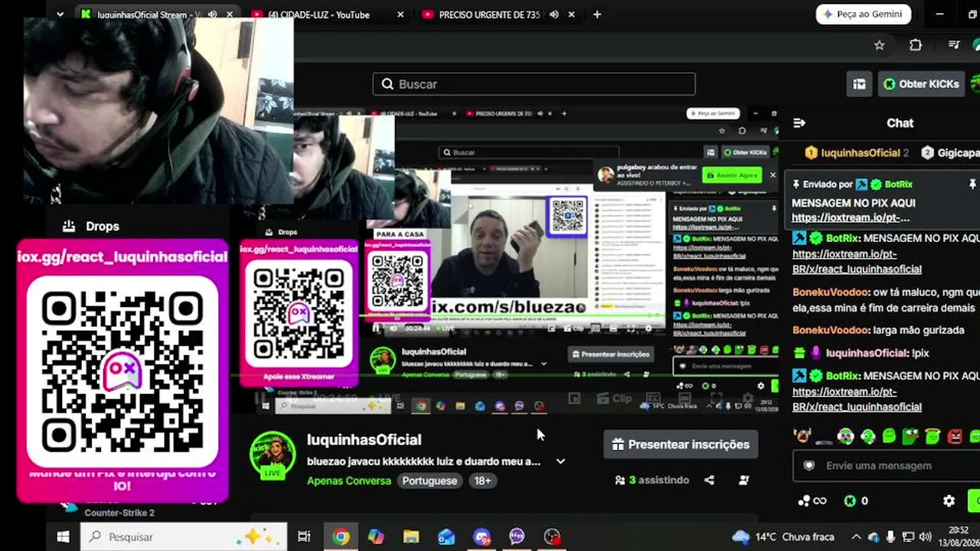Screen dimensions: 980x551
Task: Click the Peça ao Gemini button
Action: (863, 15)
